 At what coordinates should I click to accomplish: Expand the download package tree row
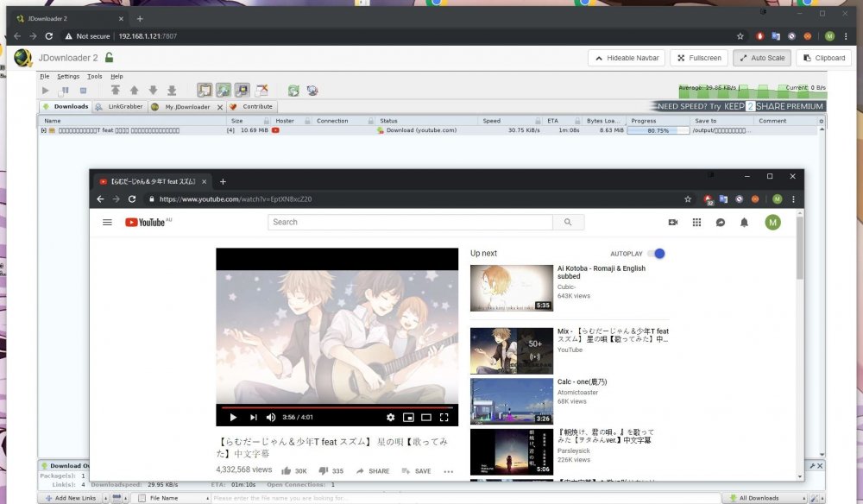[43, 130]
